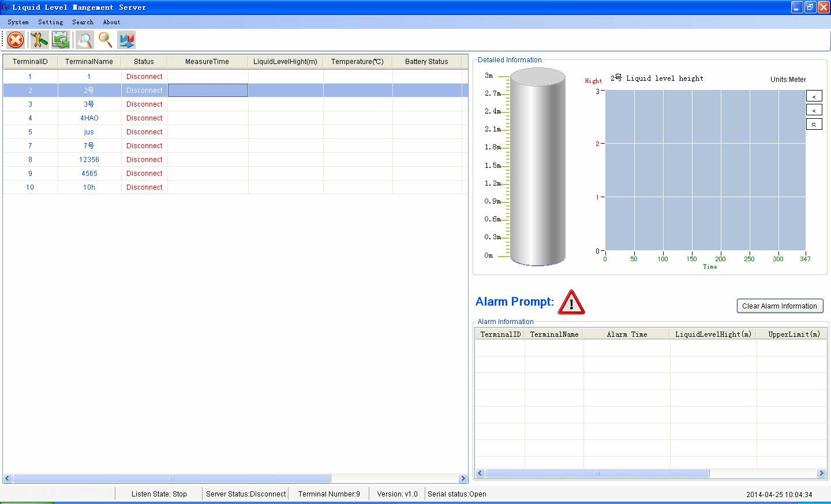The height and width of the screenshot is (504, 831).
Task: Click the red circle X stop icon
Action: point(16,40)
